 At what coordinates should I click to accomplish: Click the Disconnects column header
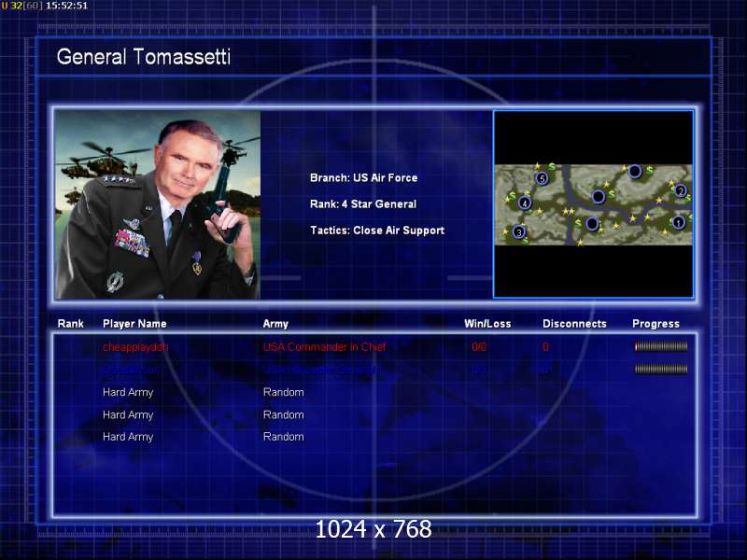[x=574, y=324]
